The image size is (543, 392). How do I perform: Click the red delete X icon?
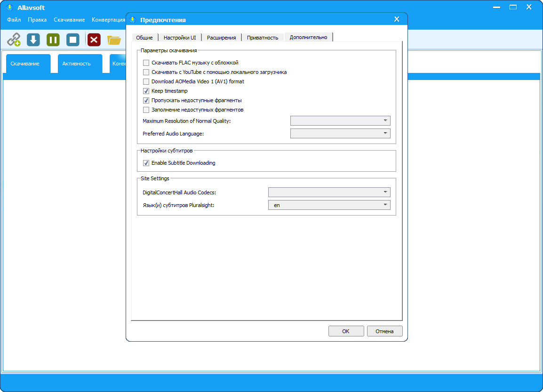click(x=94, y=40)
